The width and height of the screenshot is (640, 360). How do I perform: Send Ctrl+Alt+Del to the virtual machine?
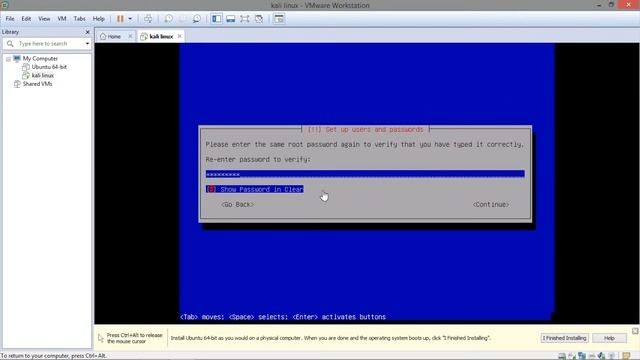point(148,19)
